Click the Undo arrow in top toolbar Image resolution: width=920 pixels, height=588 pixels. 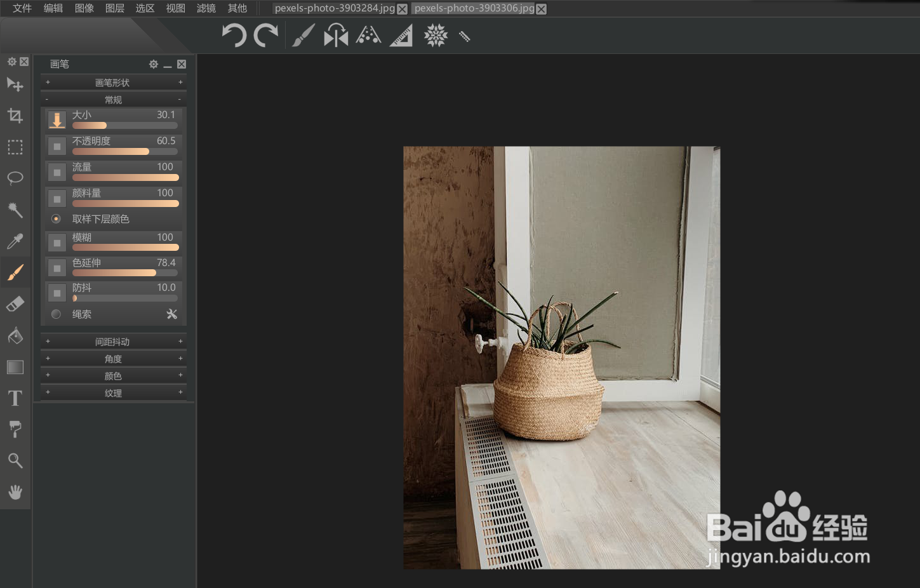coord(234,36)
